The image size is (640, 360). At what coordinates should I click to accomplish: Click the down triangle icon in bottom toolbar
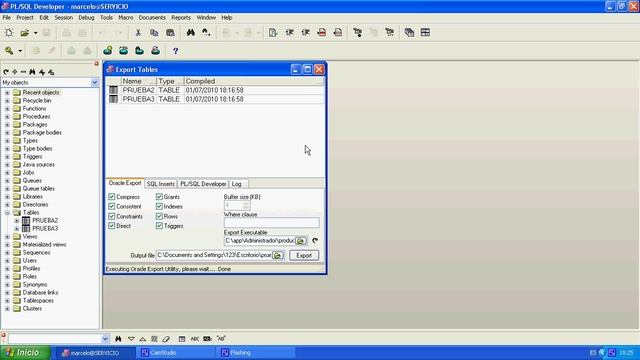[131, 339]
